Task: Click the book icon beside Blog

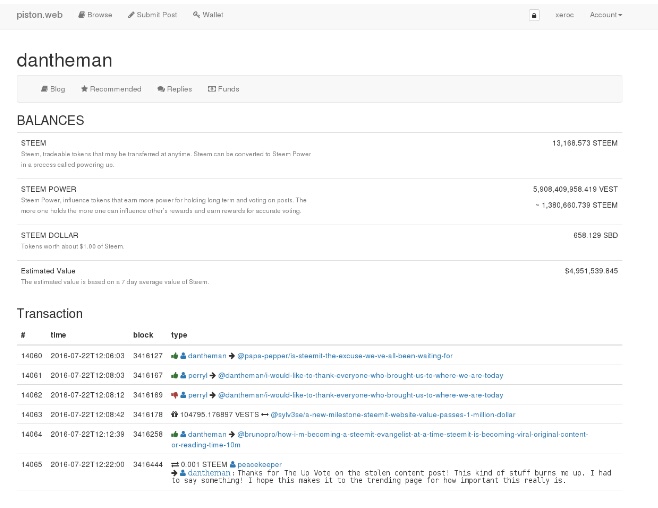Action: 44,89
